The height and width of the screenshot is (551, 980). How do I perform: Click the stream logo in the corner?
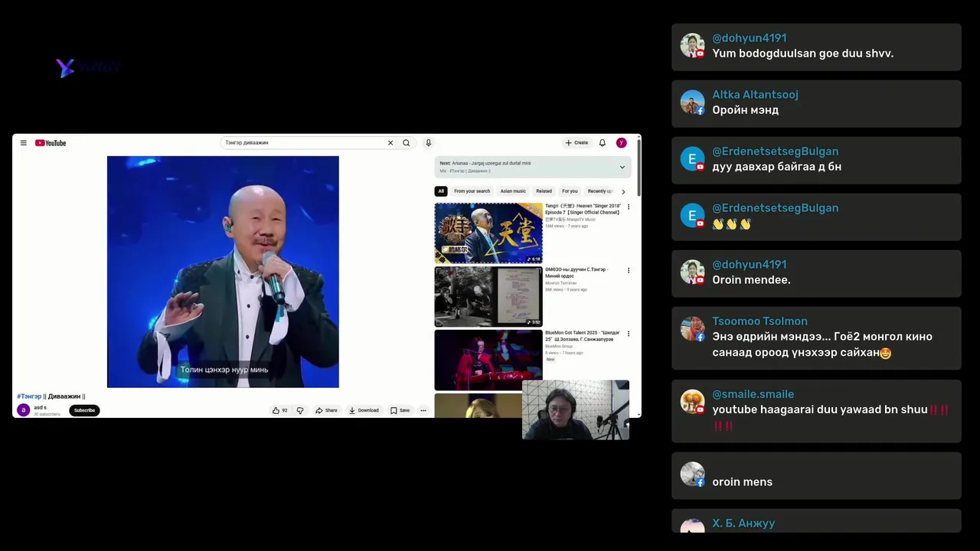coord(88,68)
